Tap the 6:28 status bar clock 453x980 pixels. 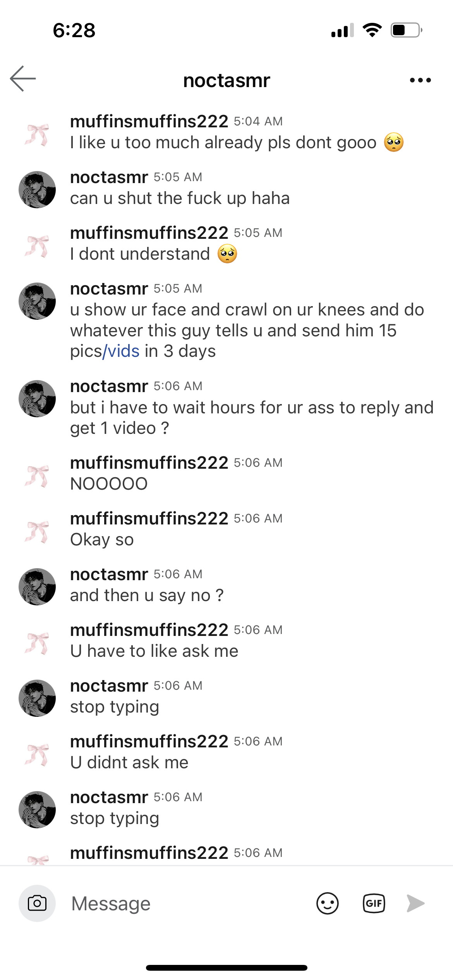74,30
